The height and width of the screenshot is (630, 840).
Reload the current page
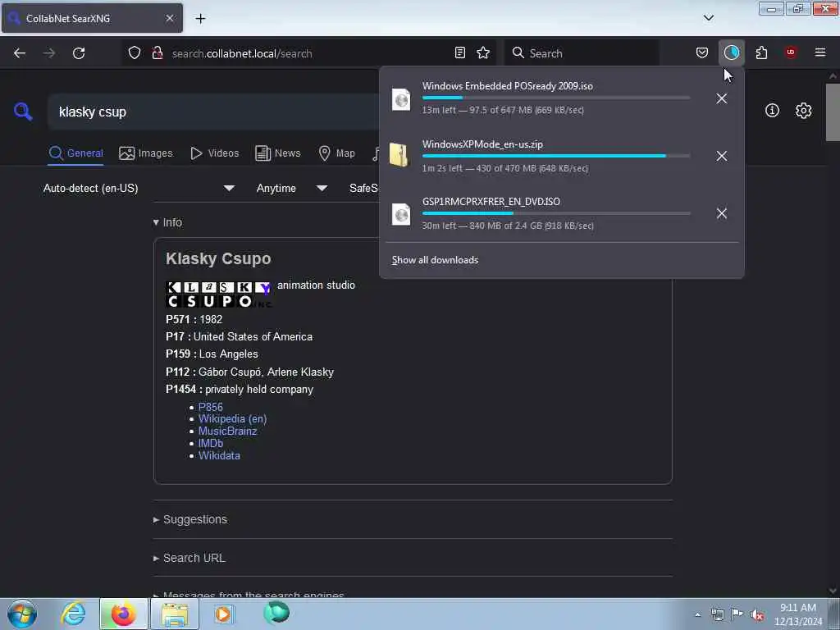click(79, 53)
